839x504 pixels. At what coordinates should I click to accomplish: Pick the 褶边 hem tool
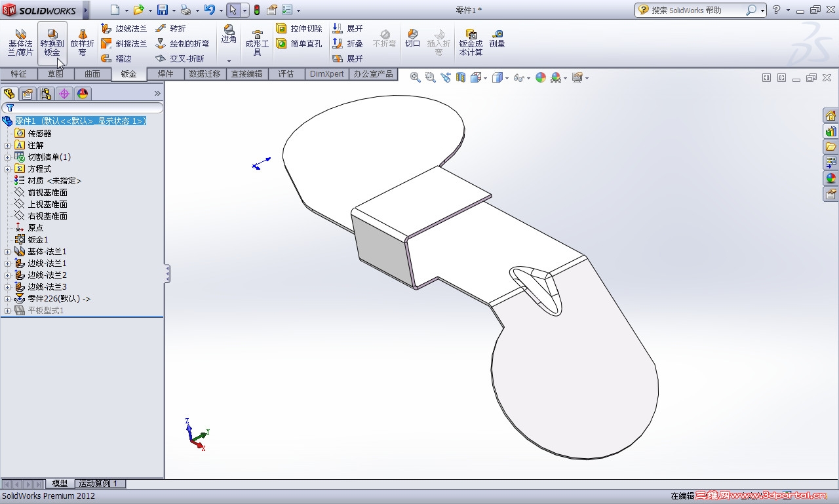click(117, 58)
